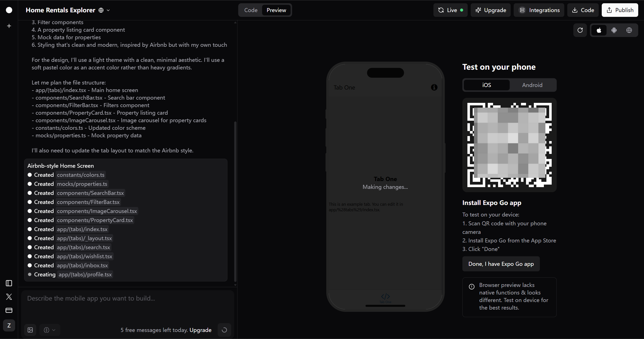Attach an image using picture icon
The height and width of the screenshot is (339, 644).
(x=30, y=330)
